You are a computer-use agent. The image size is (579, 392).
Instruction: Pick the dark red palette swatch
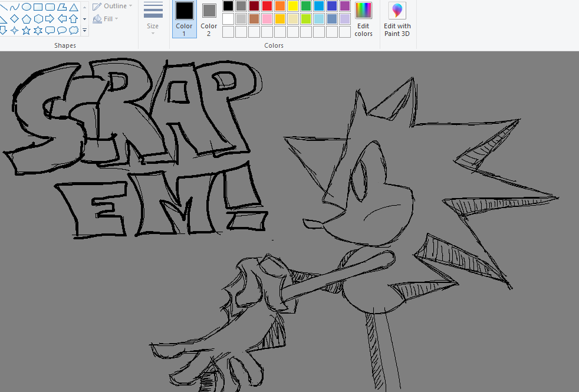(254, 6)
